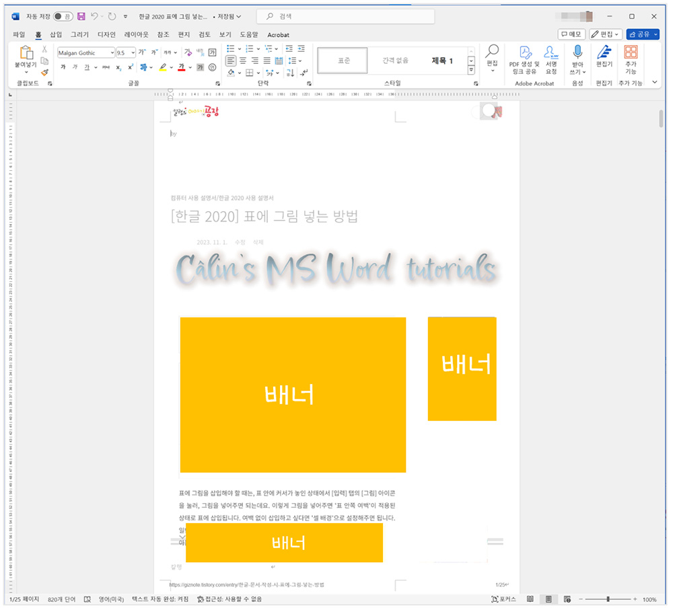
Task: Open the change case dropdown
Action: coord(170,52)
